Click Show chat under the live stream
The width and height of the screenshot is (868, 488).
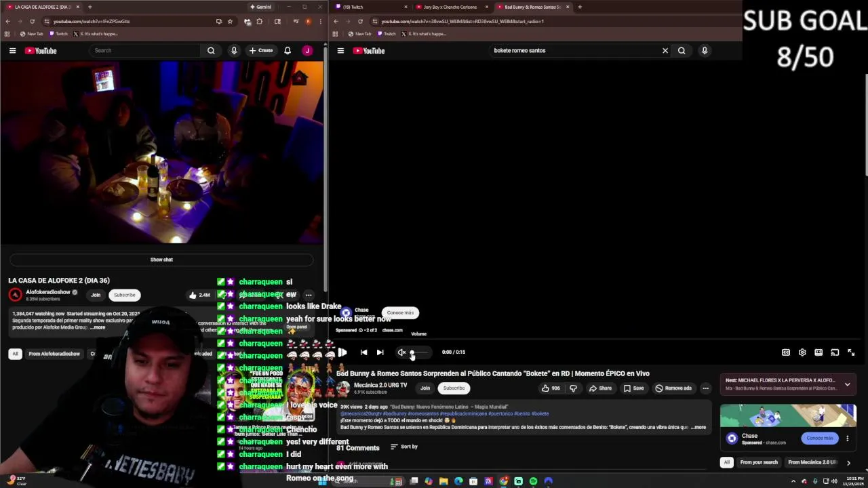pos(161,260)
